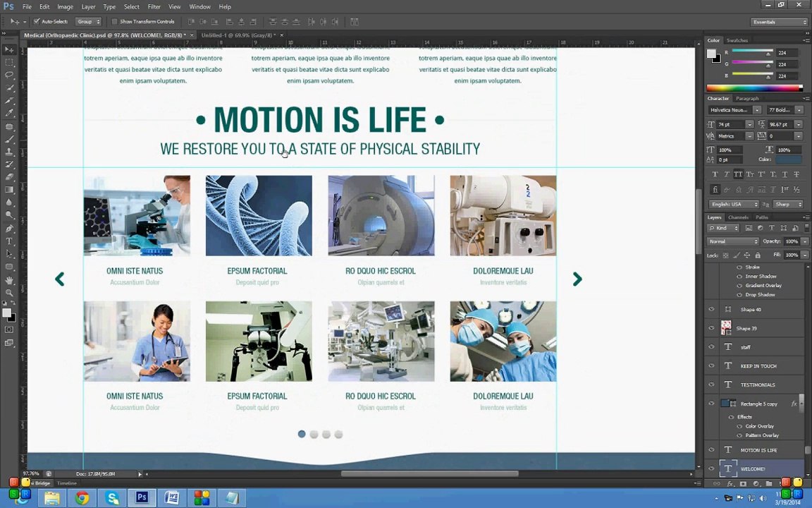Switch to the Swatches tab
The height and width of the screenshot is (508, 812).
[737, 40]
